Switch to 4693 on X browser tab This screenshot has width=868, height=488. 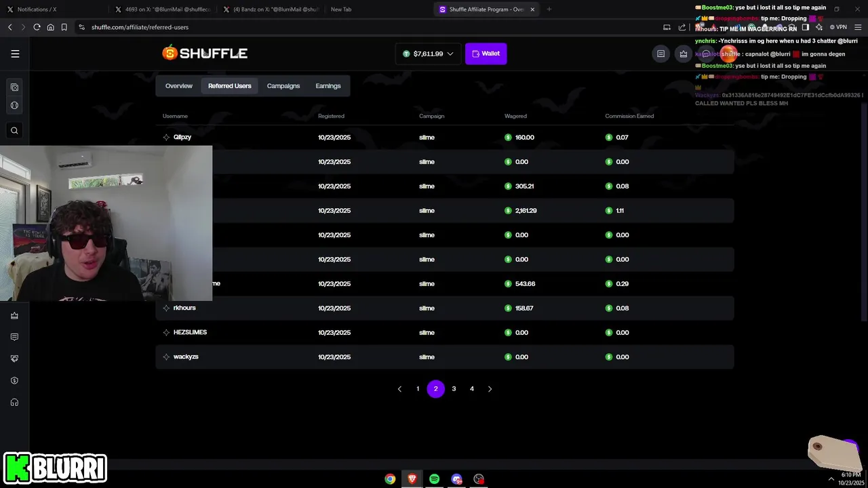pos(163,9)
